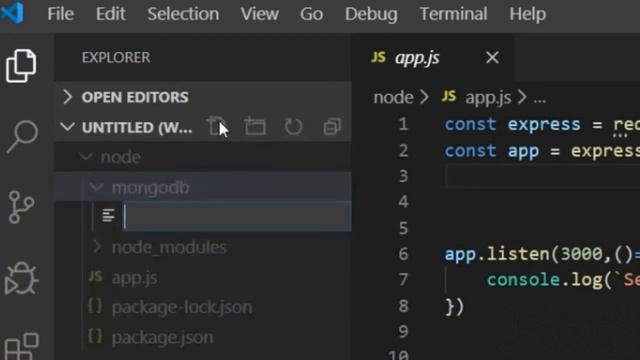Open the Extensions view
This screenshot has height=360, width=640.
point(22,346)
